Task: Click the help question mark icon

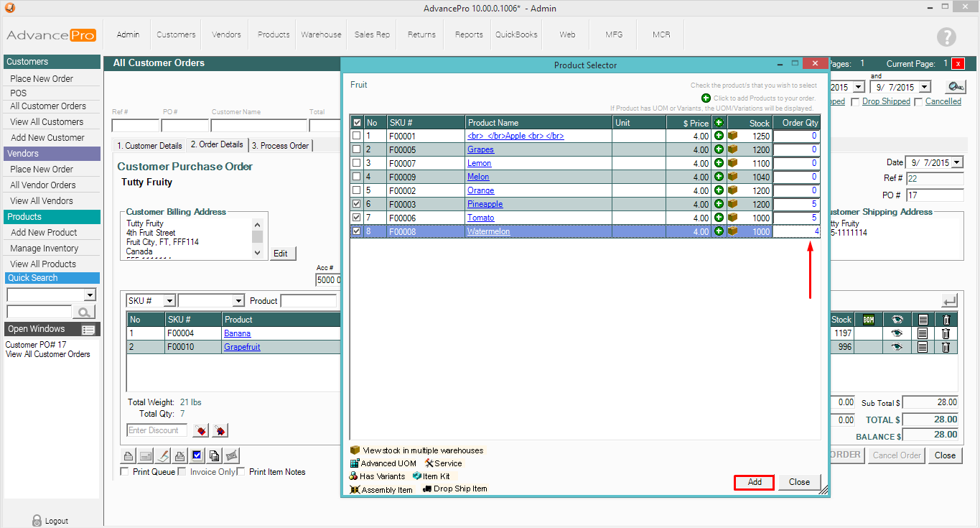Action: pos(946,37)
